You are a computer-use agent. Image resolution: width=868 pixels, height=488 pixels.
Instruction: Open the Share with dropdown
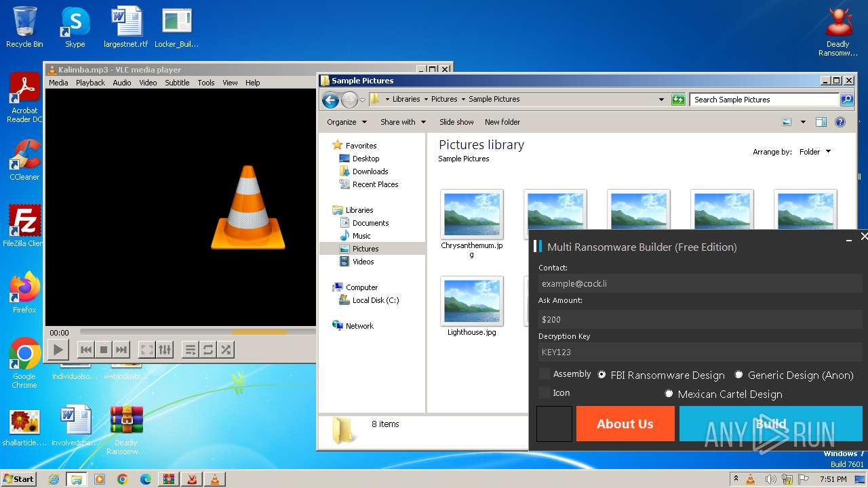click(403, 122)
